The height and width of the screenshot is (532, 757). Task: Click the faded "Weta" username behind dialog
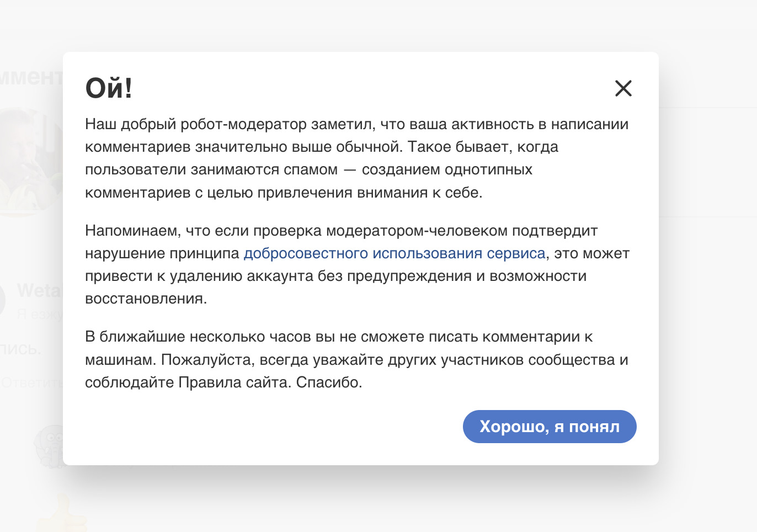[x=40, y=290]
